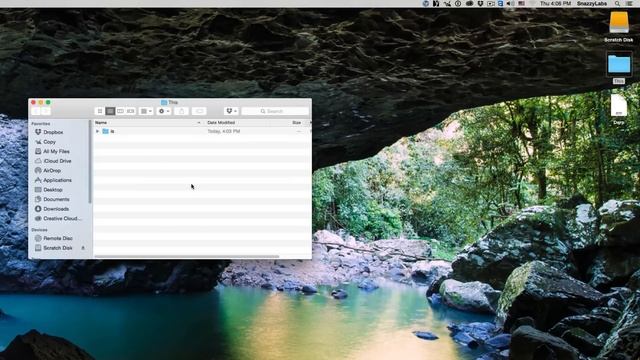
Task: Go forward in Finder window
Action: coord(46,111)
